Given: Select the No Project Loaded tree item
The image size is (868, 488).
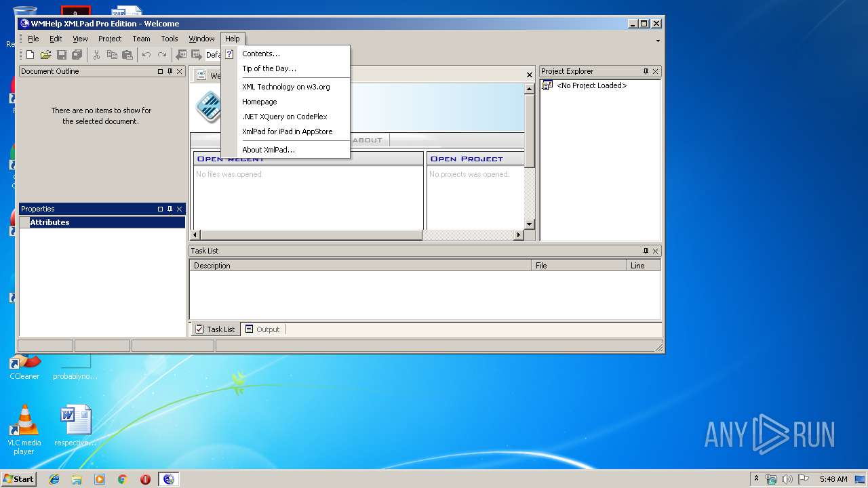Looking at the screenshot, I should (591, 85).
